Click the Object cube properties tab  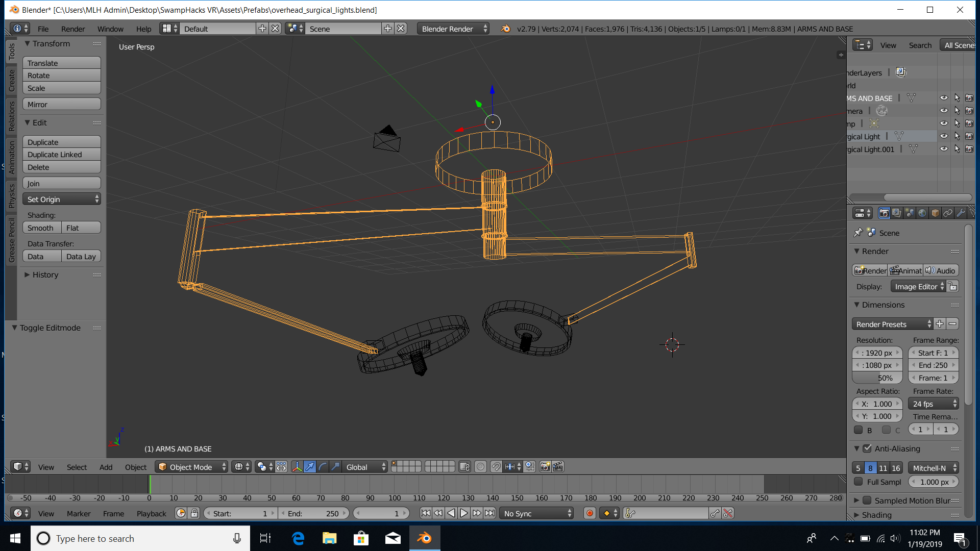tap(935, 213)
